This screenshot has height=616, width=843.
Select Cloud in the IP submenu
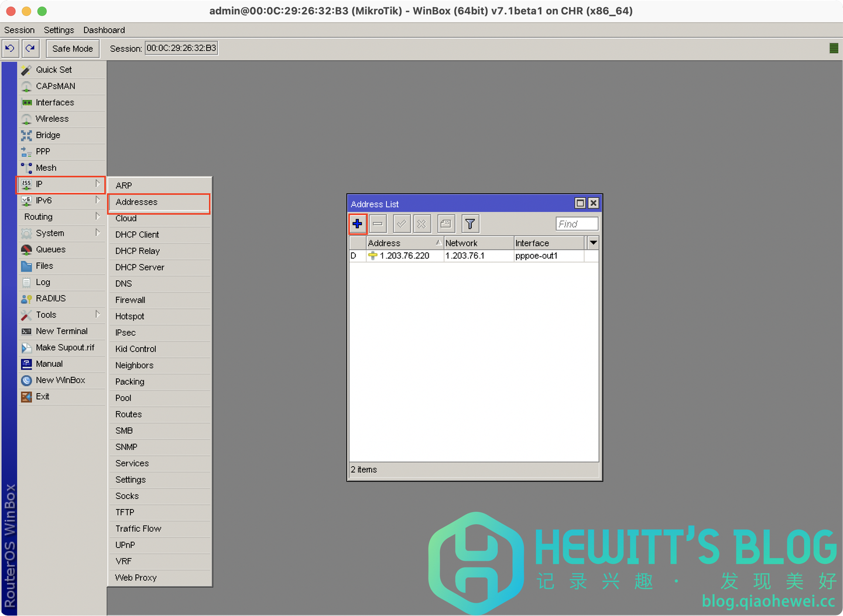point(159,218)
